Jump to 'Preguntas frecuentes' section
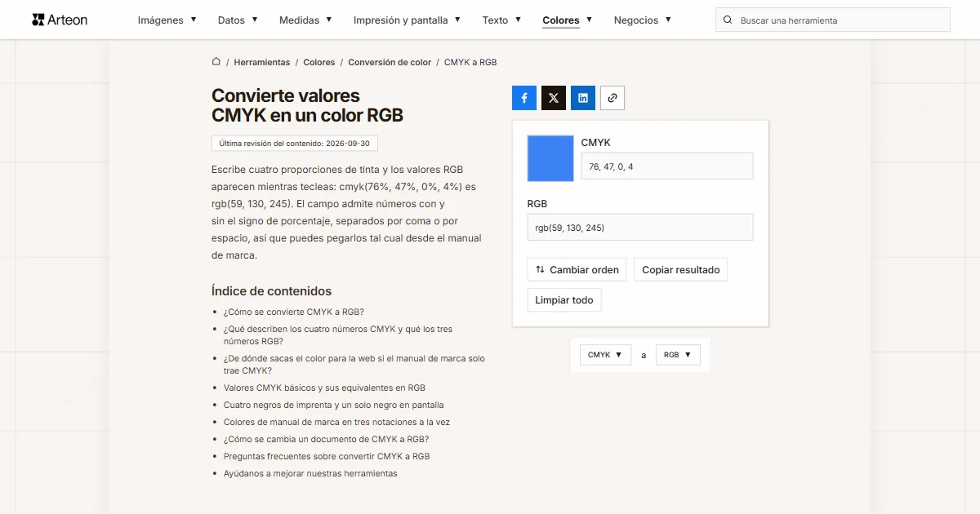The image size is (980, 514). 327,456
